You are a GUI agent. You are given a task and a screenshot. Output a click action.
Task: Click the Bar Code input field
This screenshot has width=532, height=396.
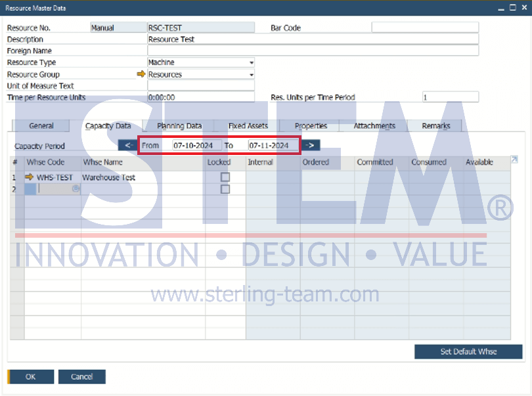coord(425,28)
